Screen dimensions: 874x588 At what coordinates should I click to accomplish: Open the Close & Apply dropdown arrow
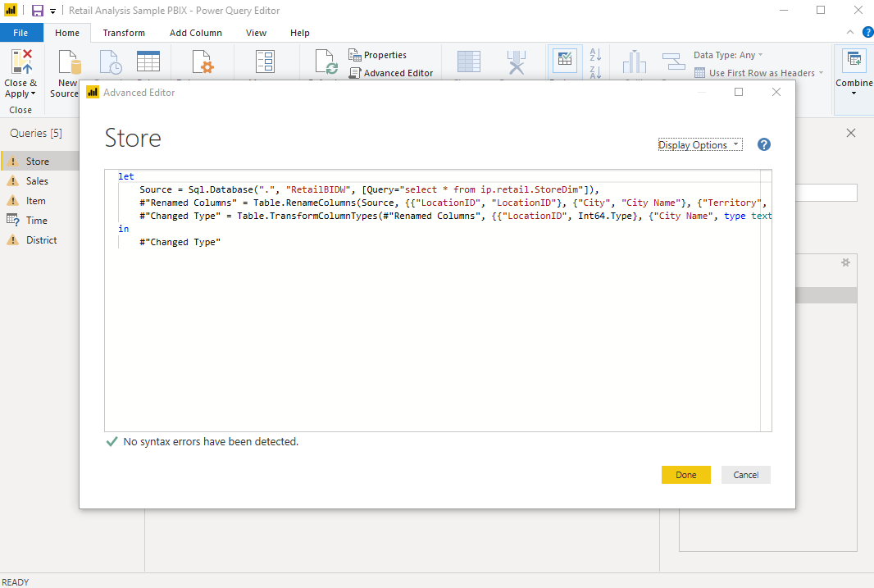coord(33,93)
